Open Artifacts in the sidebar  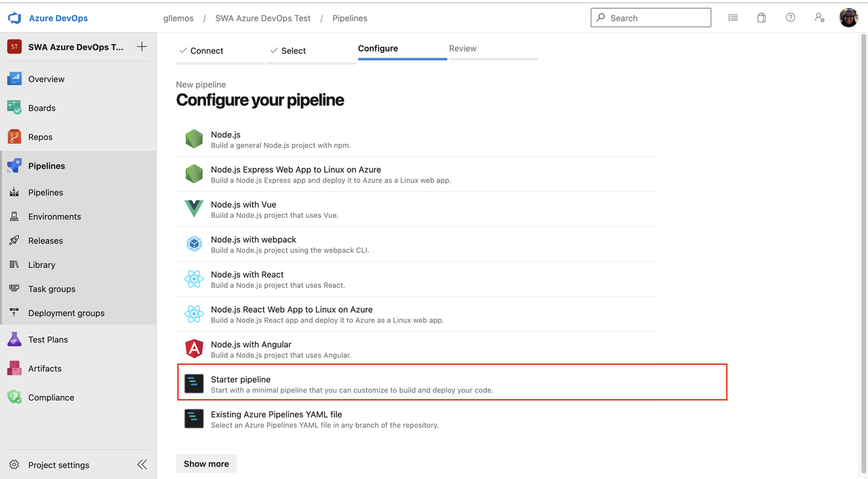[x=78, y=368]
